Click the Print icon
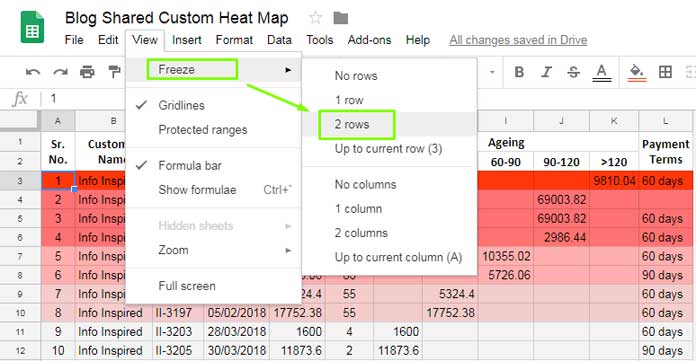 tap(87, 72)
